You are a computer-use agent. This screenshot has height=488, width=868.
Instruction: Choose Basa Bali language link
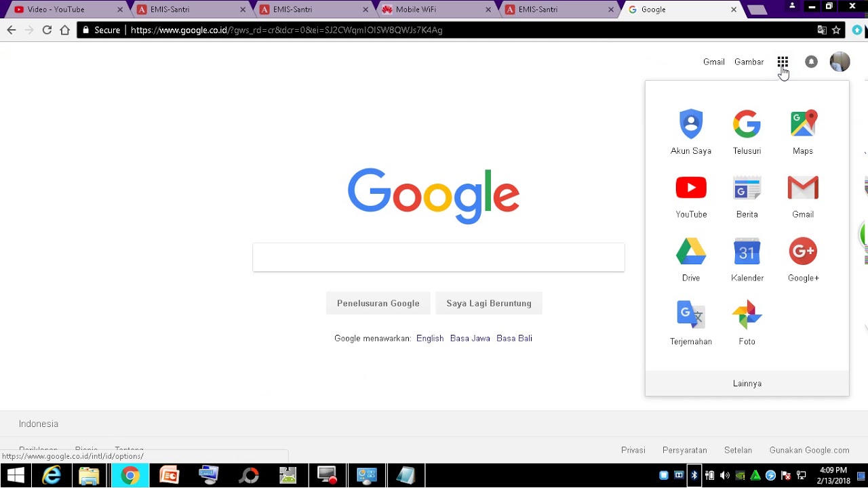514,338
